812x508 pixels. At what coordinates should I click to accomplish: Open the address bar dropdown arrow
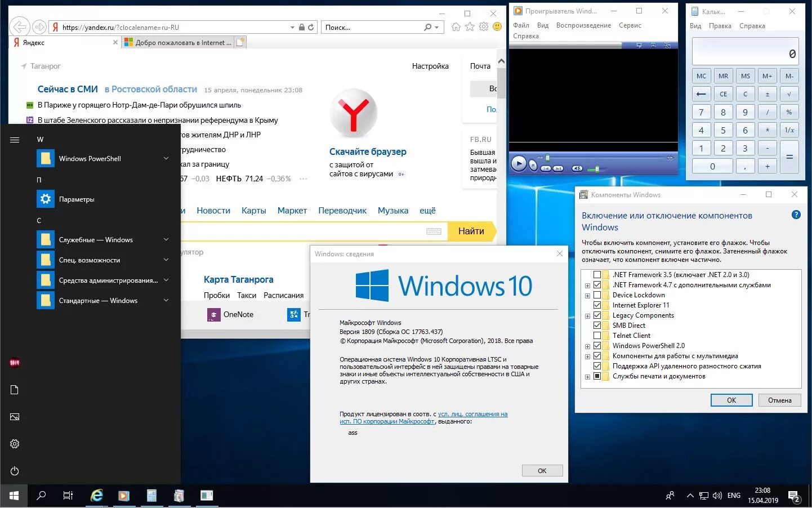(x=292, y=27)
